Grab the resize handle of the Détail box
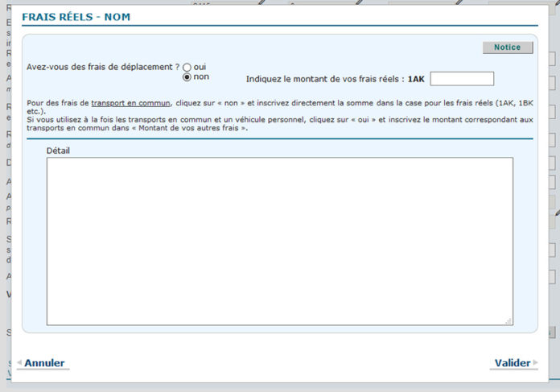Image resolution: width=560 pixels, height=392 pixels. click(508, 320)
